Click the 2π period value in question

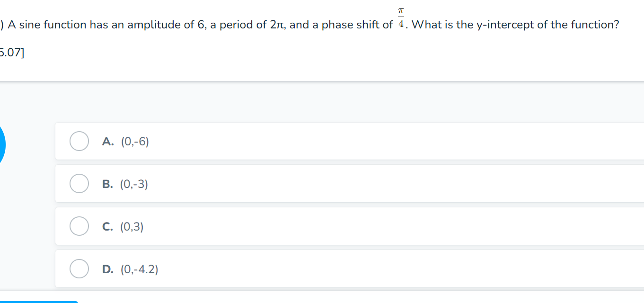276,25
